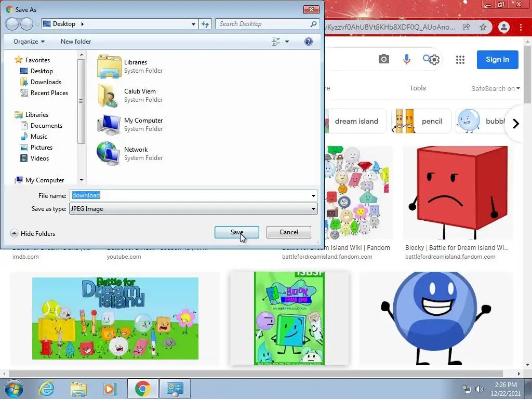Select Videos library

click(35, 158)
